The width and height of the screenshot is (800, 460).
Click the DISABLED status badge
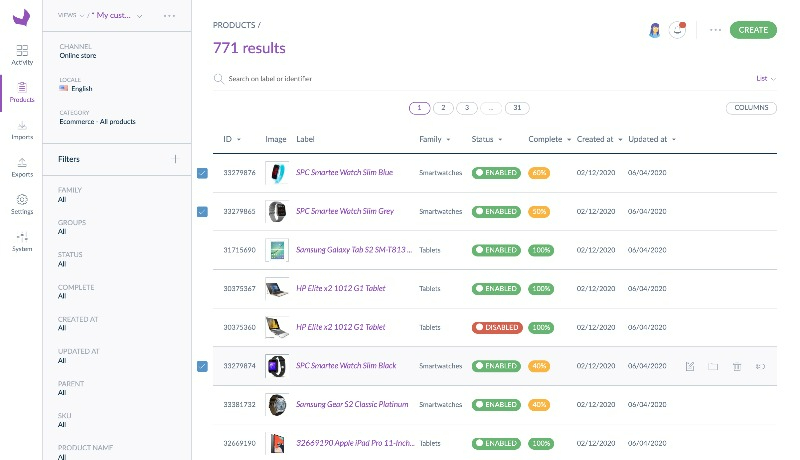497,327
